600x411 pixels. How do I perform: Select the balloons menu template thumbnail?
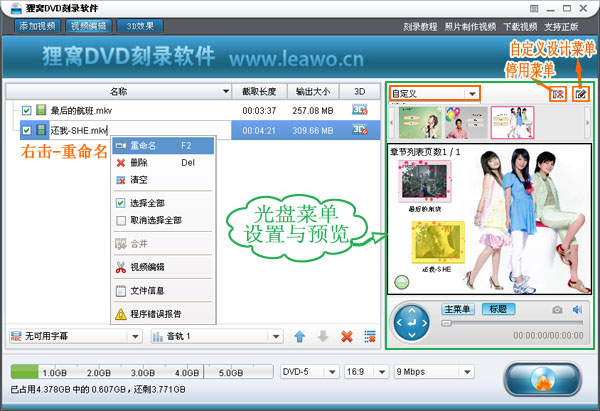[x=466, y=123]
